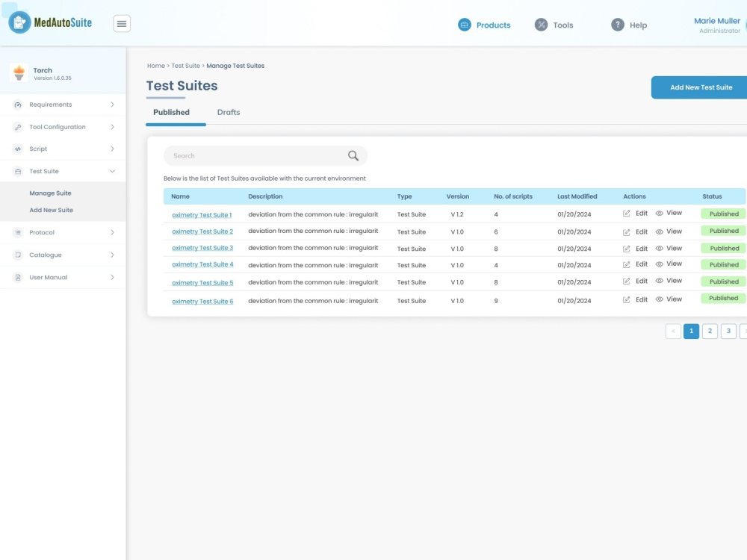Click eye icon for oximetry Test Suite 6
Viewport: 747px width, 560px height.
click(x=660, y=299)
